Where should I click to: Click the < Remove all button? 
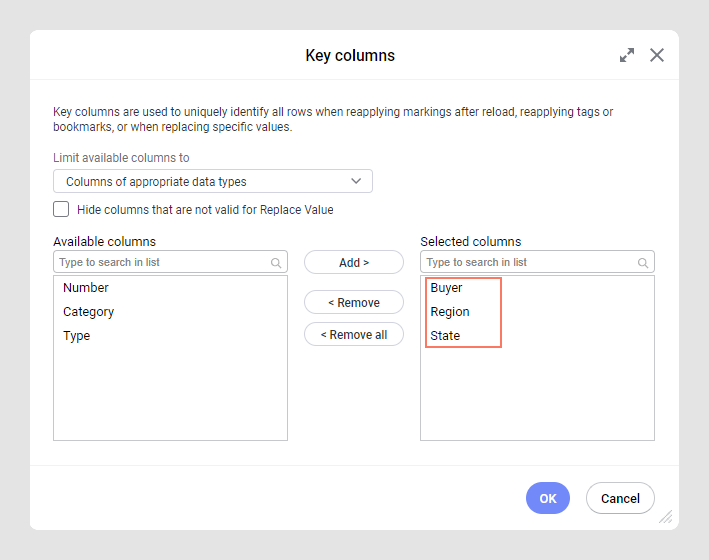pos(354,334)
